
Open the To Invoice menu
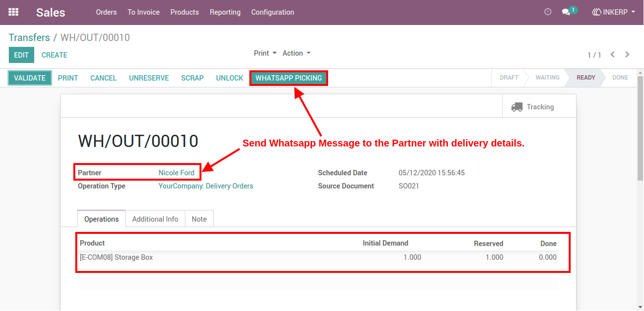[144, 12]
